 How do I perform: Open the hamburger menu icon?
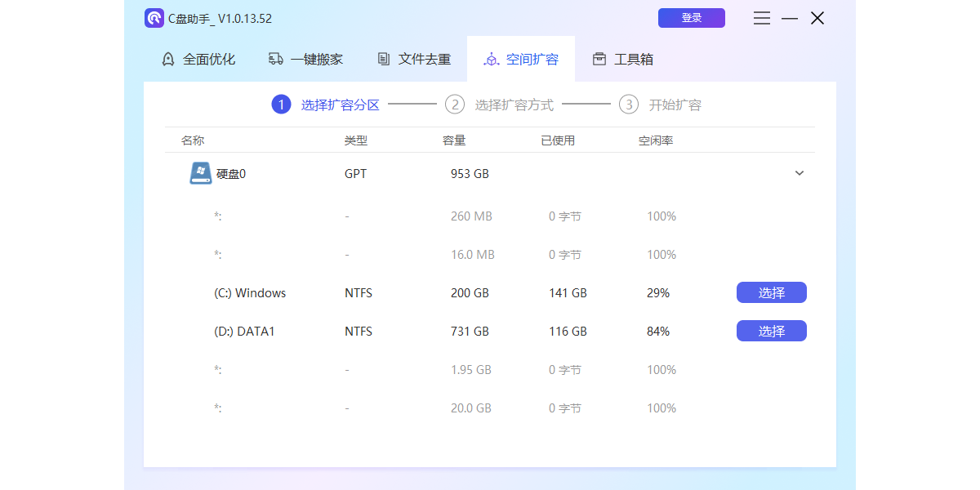[762, 18]
